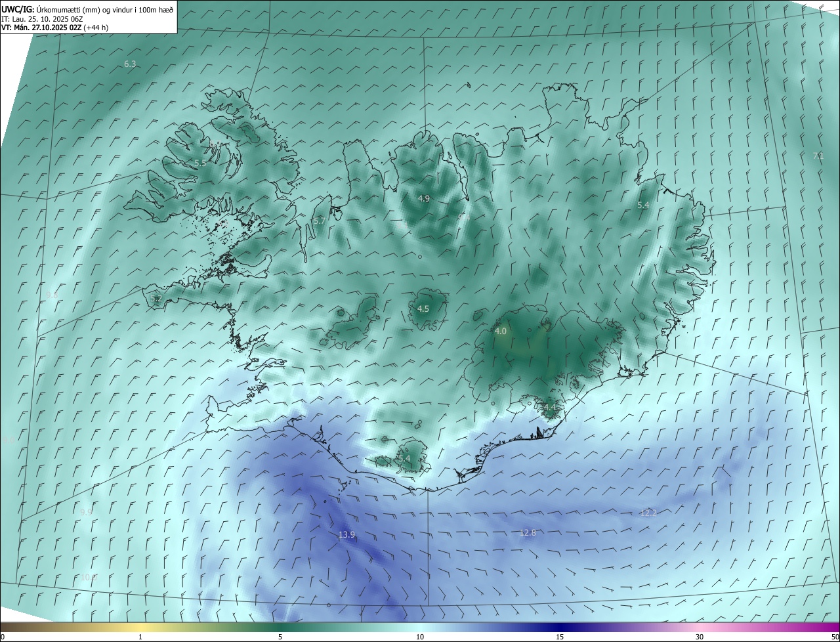Click the 5.7 value label on the map
840x642 pixels.
(320, 221)
